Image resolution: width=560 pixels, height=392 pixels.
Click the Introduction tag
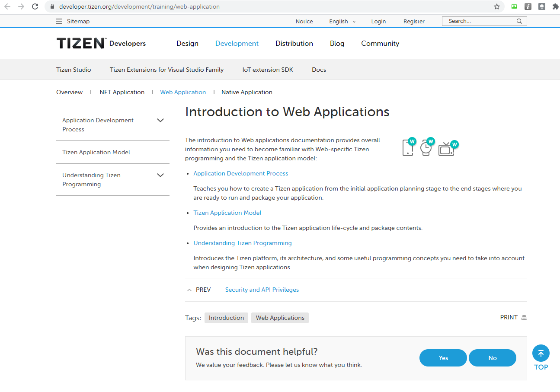[x=226, y=318]
